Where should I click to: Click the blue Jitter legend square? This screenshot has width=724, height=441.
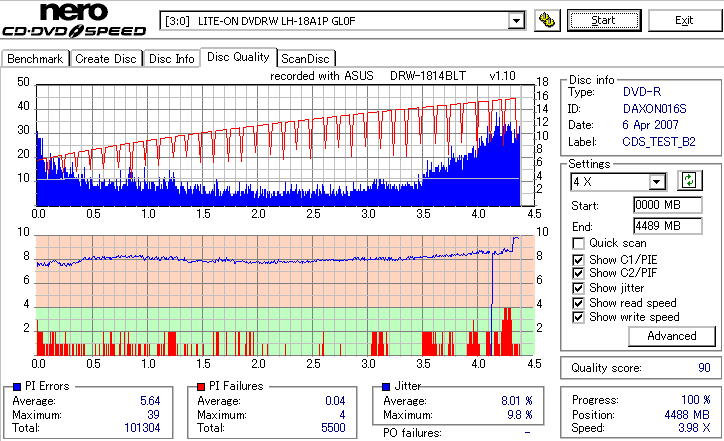pyautogui.click(x=386, y=387)
